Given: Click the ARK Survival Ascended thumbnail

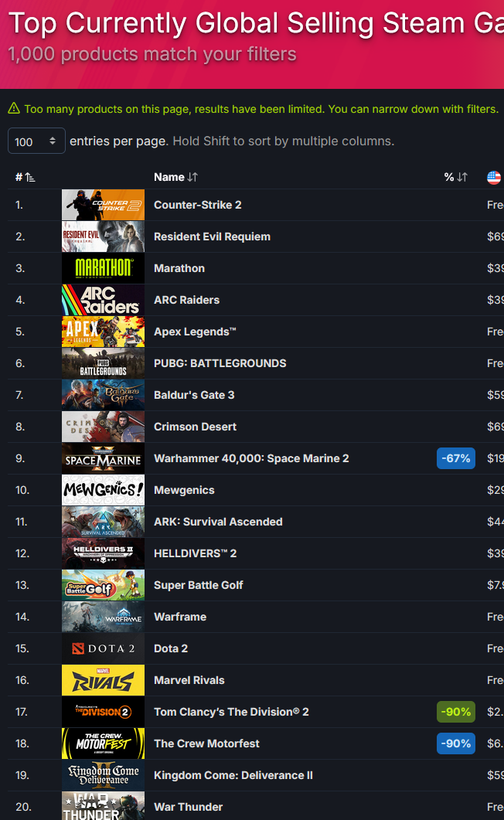Looking at the screenshot, I should 103,522.
